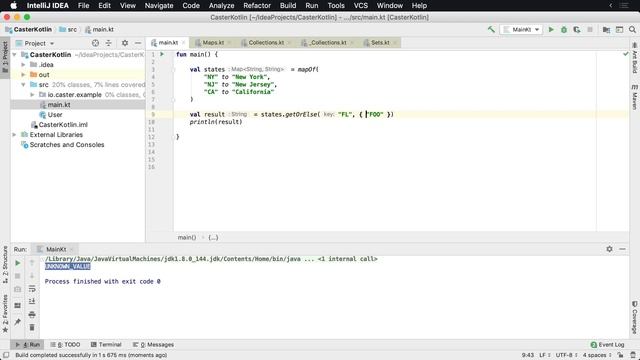Hide the Project panel with minus icon
The height and width of the screenshot is (360, 640).
(138, 43)
